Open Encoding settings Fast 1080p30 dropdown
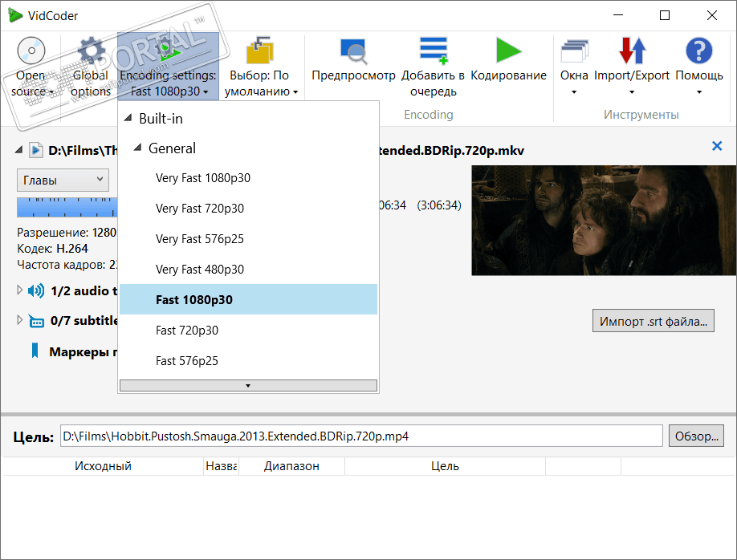Image resolution: width=737 pixels, height=560 pixels. click(169, 67)
